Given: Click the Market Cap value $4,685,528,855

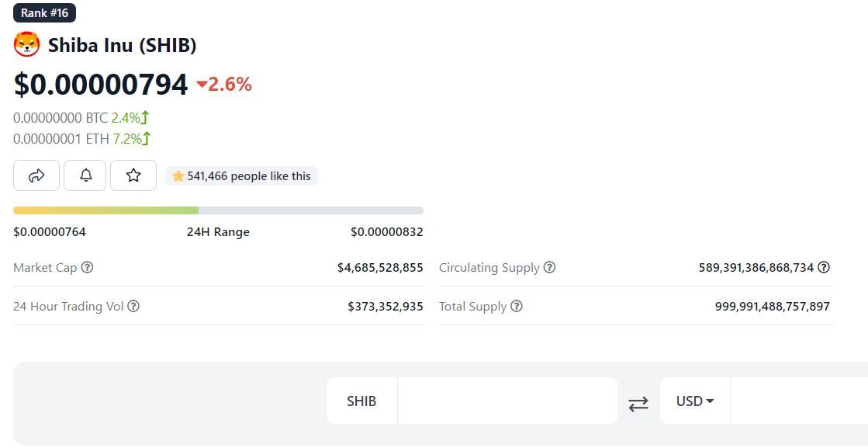Looking at the screenshot, I should [x=380, y=267].
